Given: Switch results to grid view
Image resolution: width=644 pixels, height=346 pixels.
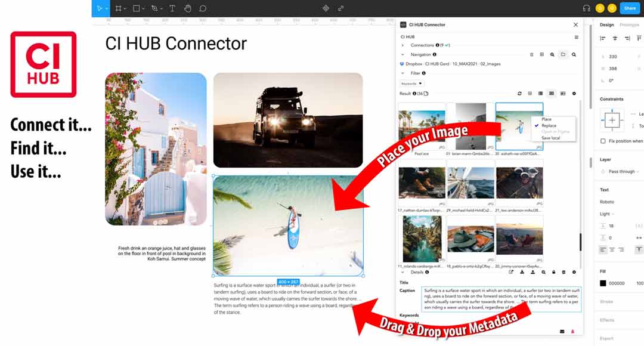Looking at the screenshot, I should click(552, 94).
